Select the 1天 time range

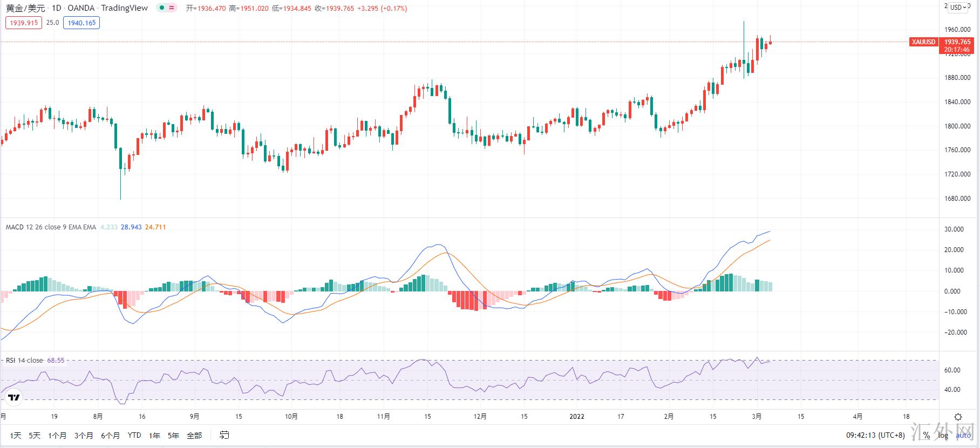tap(16, 435)
